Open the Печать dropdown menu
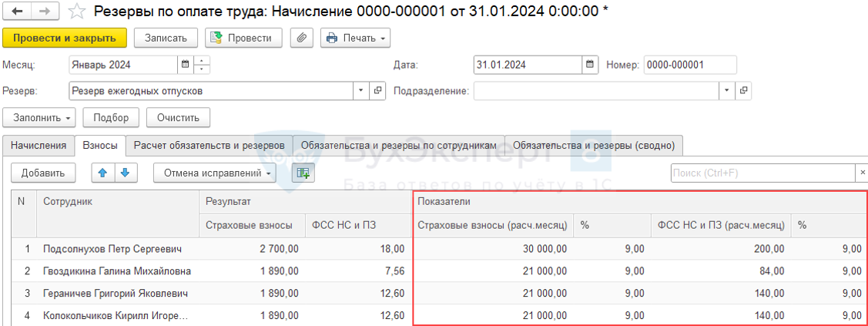 tap(355, 39)
